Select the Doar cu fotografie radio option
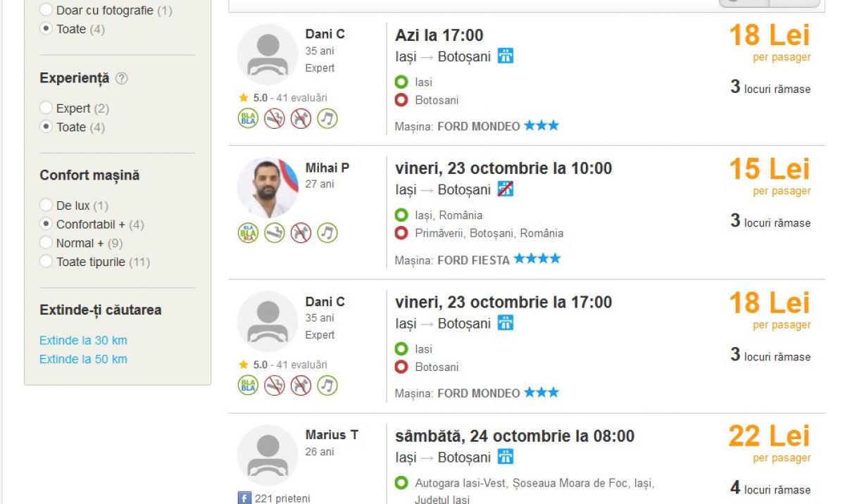Image resolution: width=845 pixels, height=504 pixels. pos(46,11)
